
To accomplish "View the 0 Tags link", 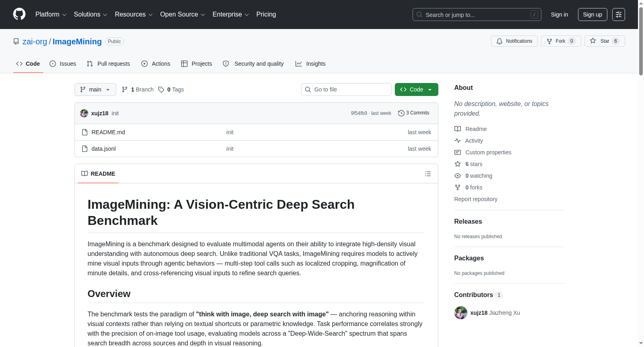I will [x=171, y=89].
